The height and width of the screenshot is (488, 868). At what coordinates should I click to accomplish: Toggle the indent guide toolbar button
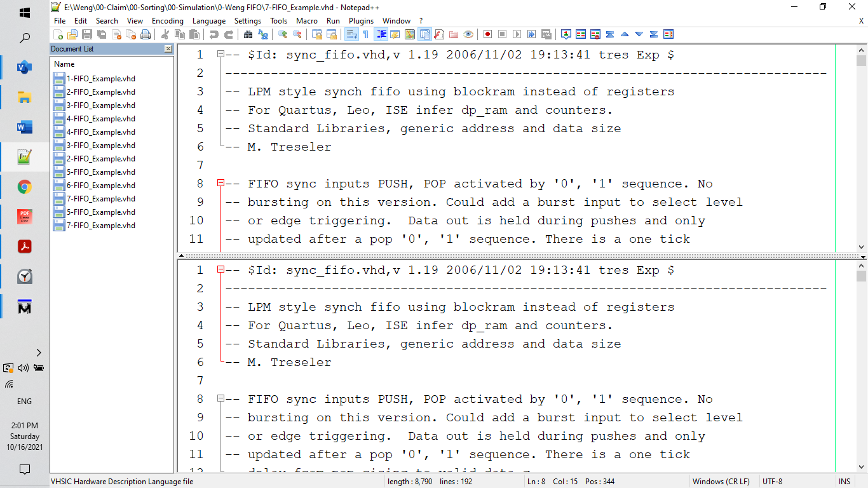coord(382,34)
